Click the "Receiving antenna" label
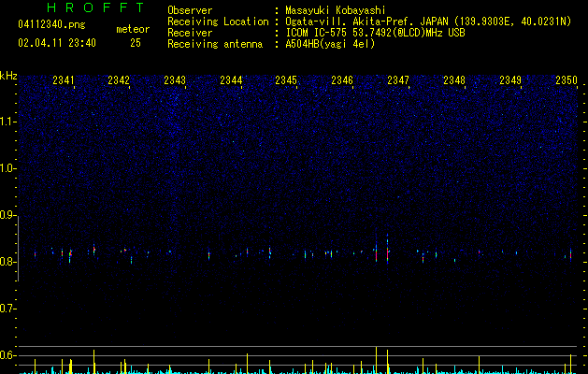Viewport: 588px width, 374px height. pos(215,44)
